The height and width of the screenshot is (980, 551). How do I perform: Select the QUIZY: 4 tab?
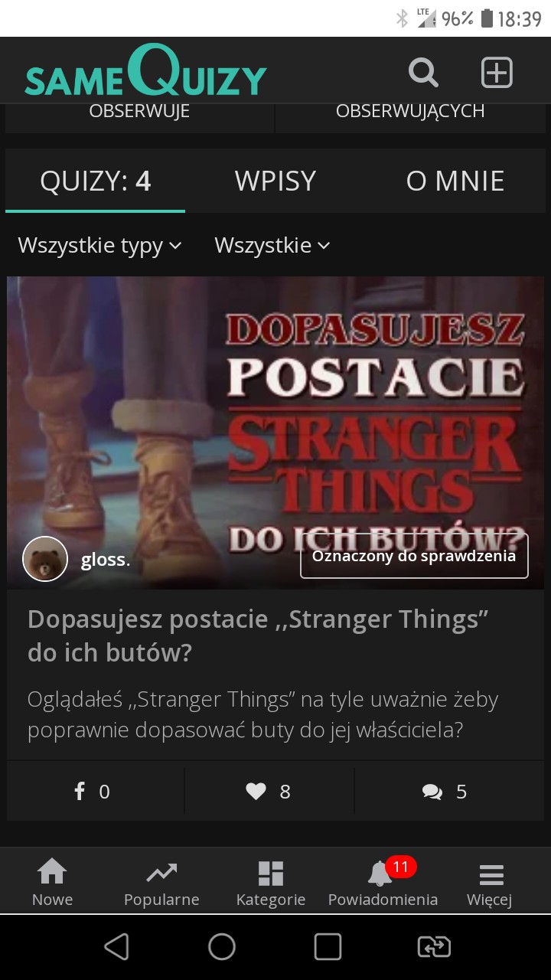[x=96, y=181]
